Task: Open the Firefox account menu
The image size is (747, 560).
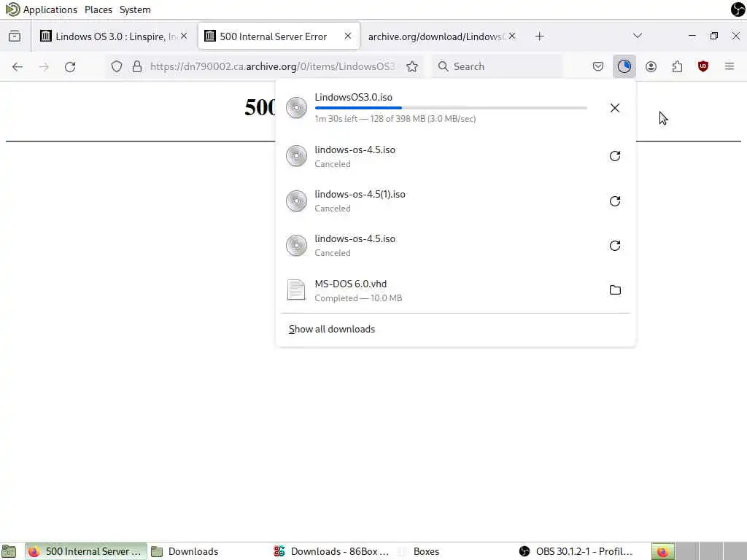Action: pyautogui.click(x=651, y=66)
